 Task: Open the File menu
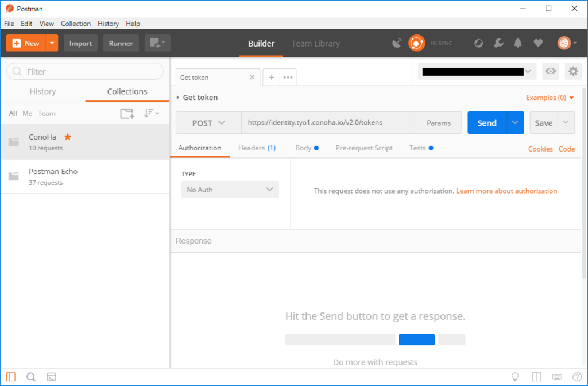click(x=9, y=23)
